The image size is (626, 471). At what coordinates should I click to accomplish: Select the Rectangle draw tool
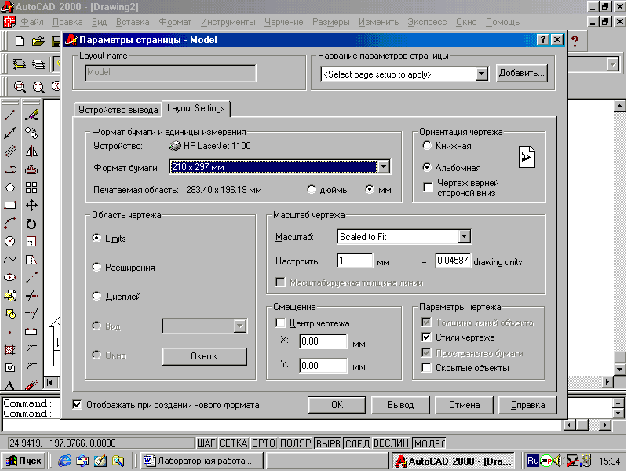click(x=10, y=205)
